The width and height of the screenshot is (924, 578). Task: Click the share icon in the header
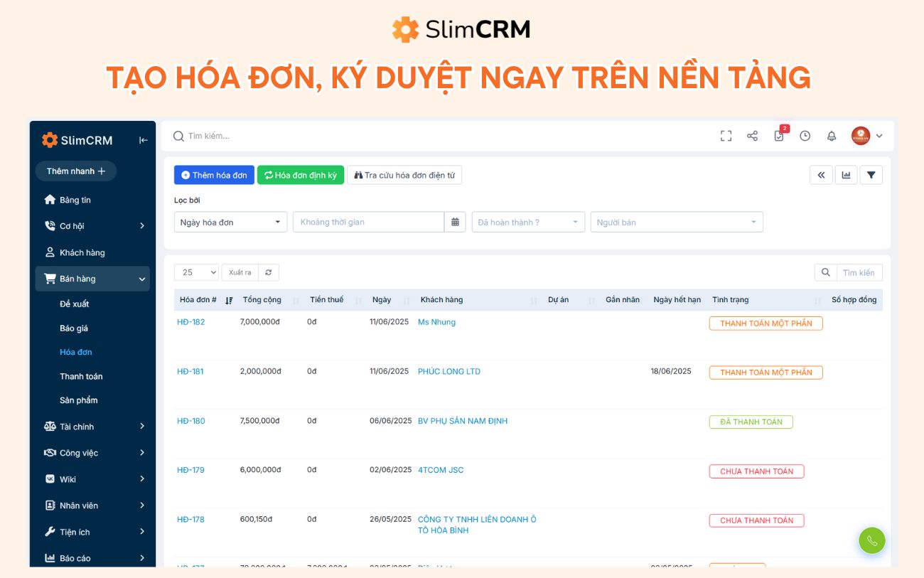click(x=752, y=135)
